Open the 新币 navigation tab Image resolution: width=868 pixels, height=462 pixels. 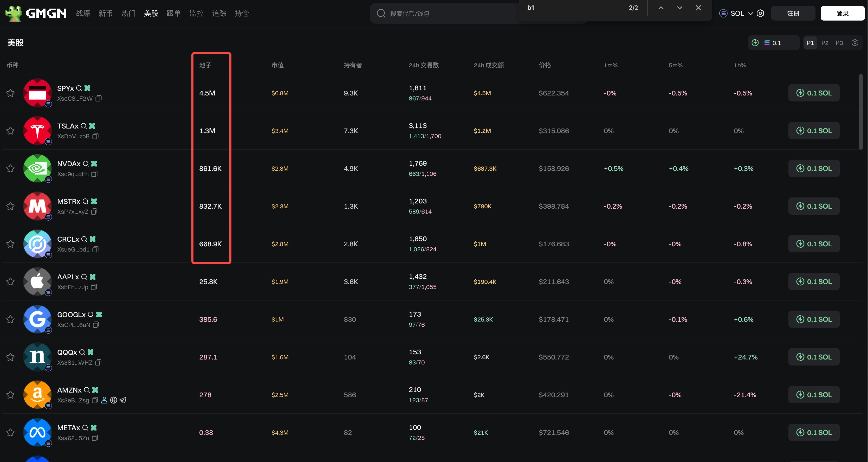[x=106, y=13]
